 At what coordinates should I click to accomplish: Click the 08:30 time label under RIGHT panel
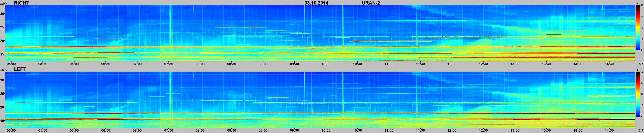[x=232, y=64]
